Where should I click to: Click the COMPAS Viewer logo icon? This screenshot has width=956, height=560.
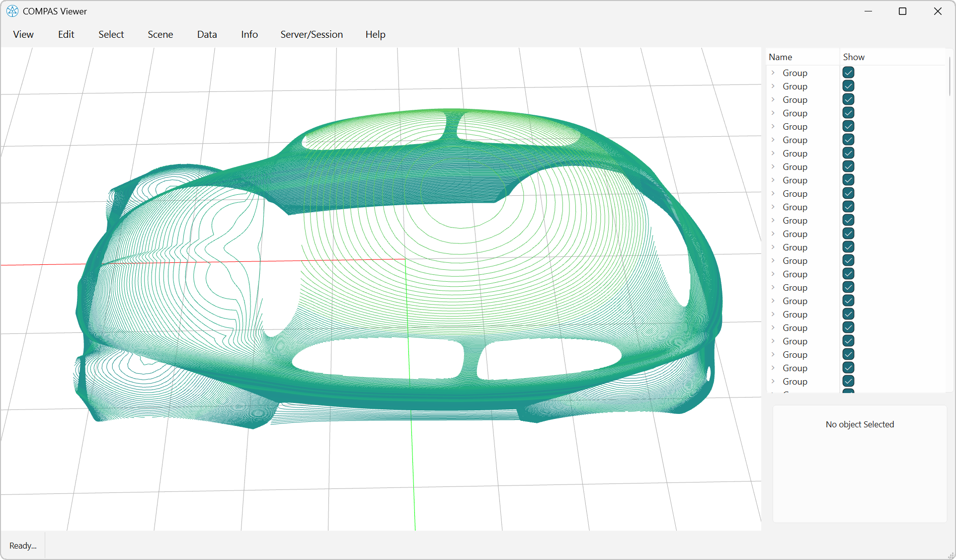[12, 11]
